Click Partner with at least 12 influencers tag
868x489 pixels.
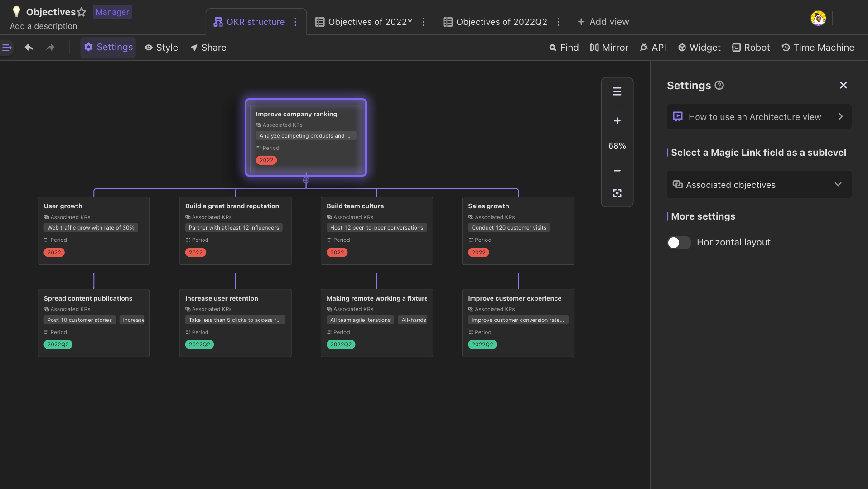(x=234, y=228)
